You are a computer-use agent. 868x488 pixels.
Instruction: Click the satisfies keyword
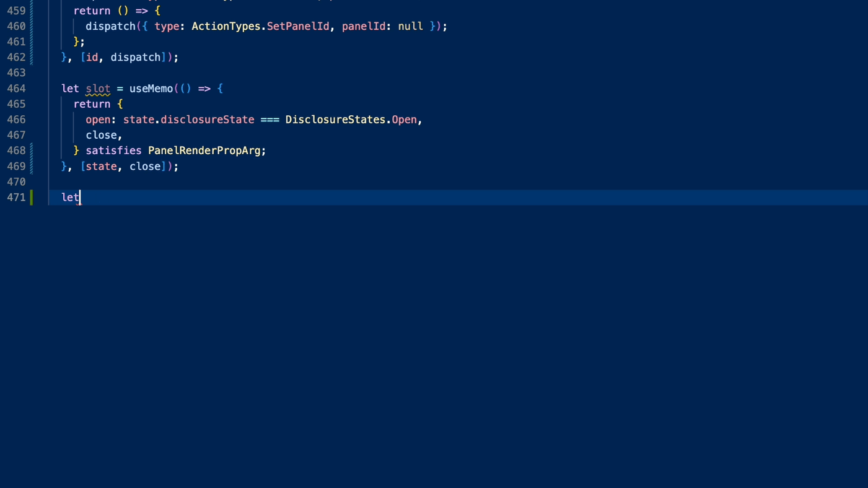[113, 150]
